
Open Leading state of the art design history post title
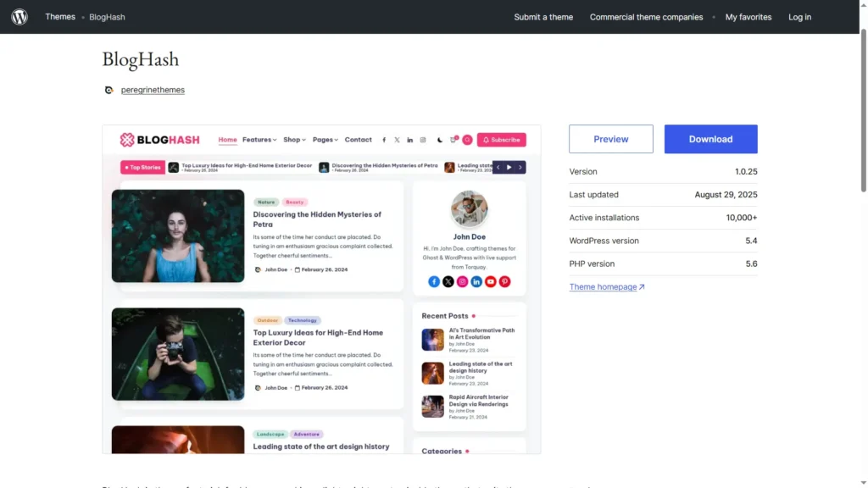click(x=321, y=446)
